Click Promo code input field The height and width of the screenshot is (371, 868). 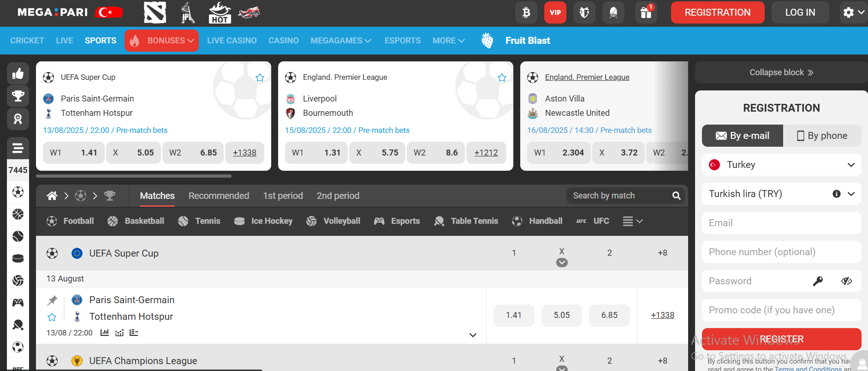[782, 310]
